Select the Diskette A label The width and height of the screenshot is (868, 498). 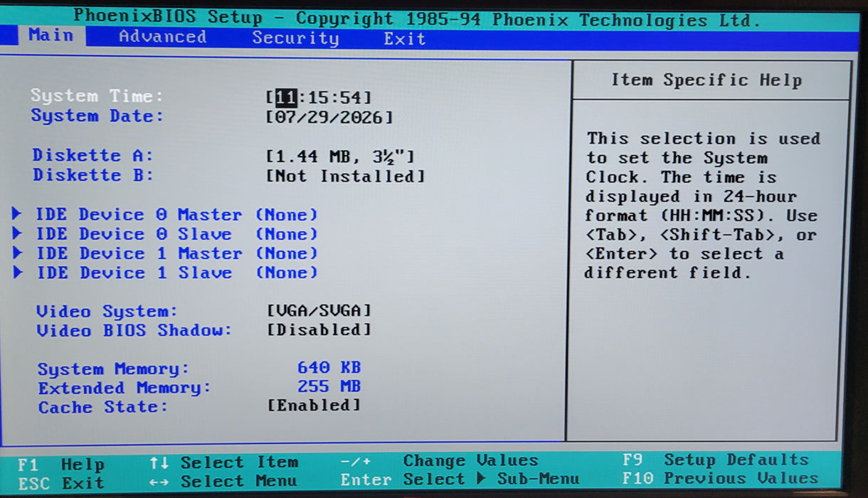(x=92, y=155)
